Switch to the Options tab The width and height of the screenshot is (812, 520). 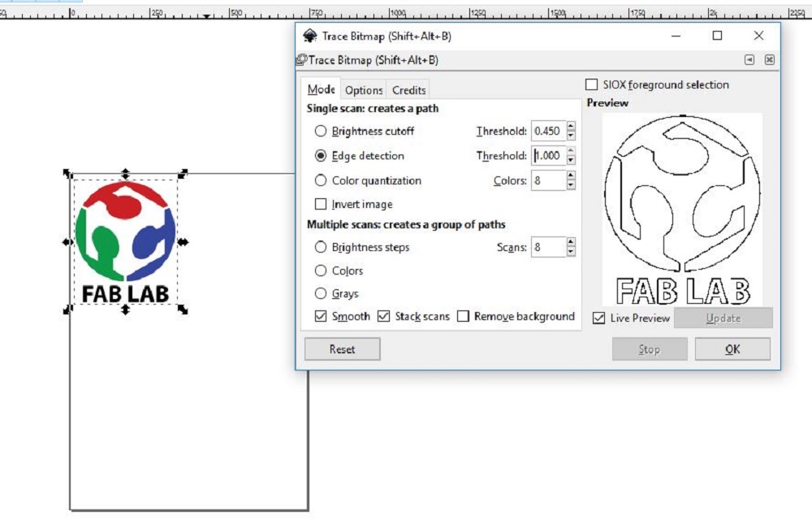point(364,90)
